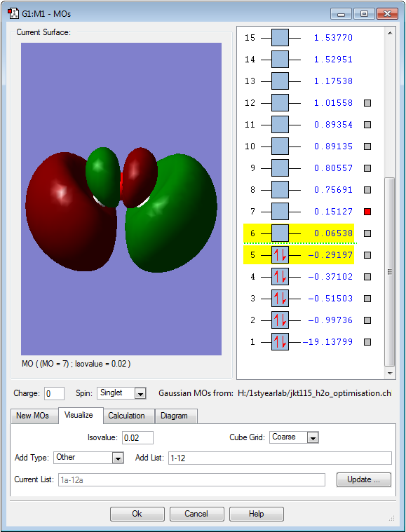Click the Update button

click(363, 479)
